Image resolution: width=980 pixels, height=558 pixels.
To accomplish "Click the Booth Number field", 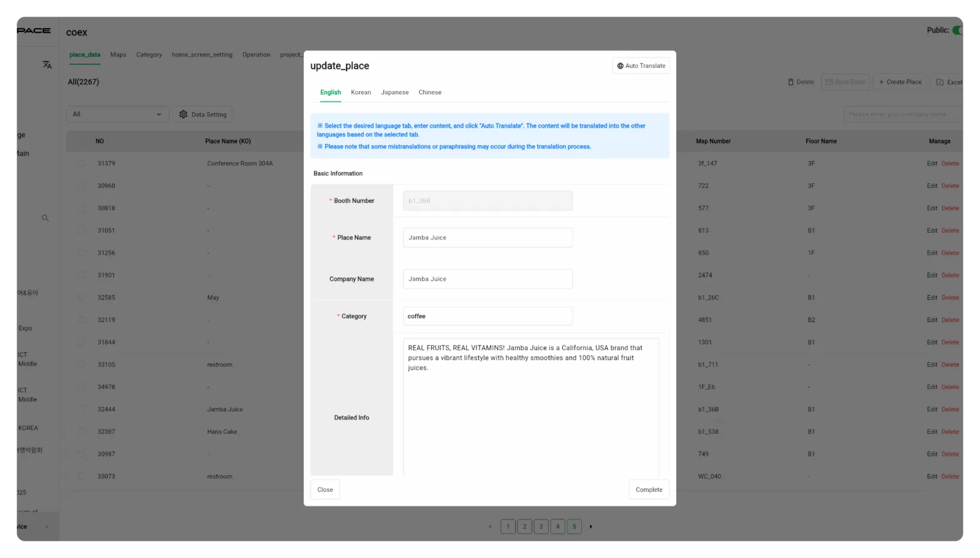I will 488,201.
